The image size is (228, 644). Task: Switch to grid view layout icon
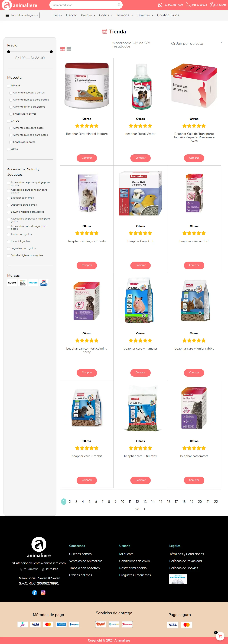click(62, 49)
